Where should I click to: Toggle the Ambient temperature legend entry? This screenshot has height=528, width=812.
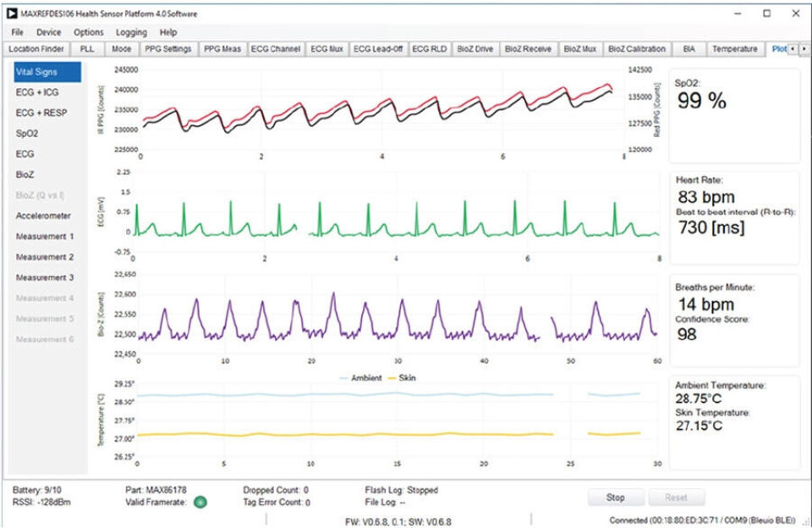(361, 377)
